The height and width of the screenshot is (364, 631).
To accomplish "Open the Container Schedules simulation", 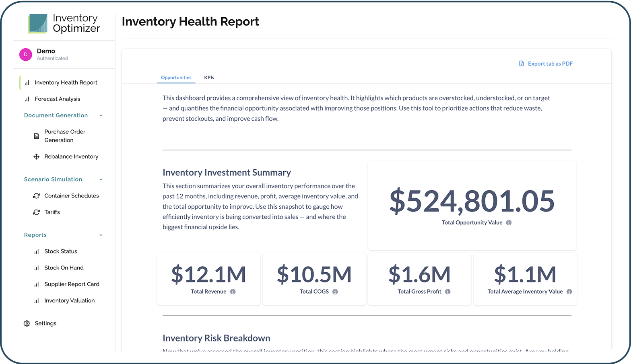I will click(71, 196).
